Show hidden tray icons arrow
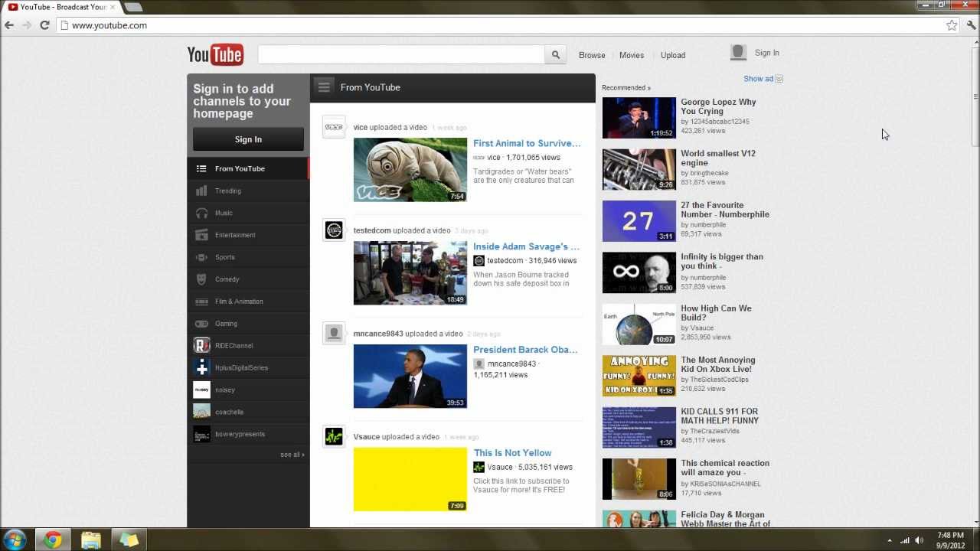Viewport: 980px width, 551px height. pyautogui.click(x=889, y=540)
